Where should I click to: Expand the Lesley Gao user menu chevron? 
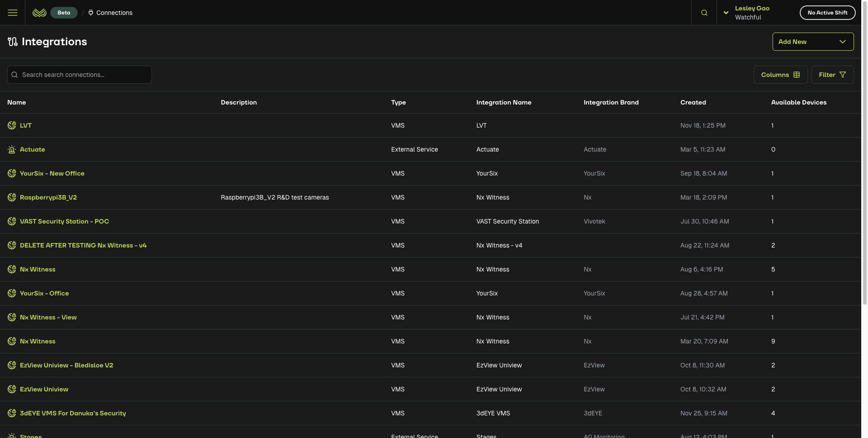[x=726, y=13]
